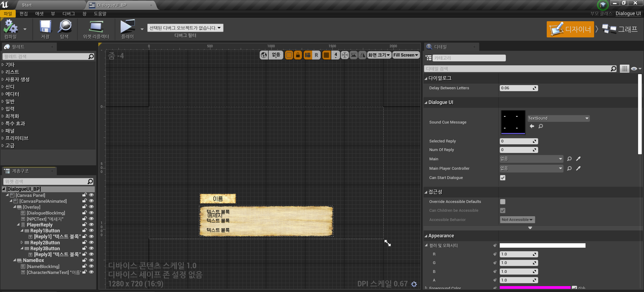Switch to Graph (그래프) mode
The image size is (644, 292).
click(620, 29)
